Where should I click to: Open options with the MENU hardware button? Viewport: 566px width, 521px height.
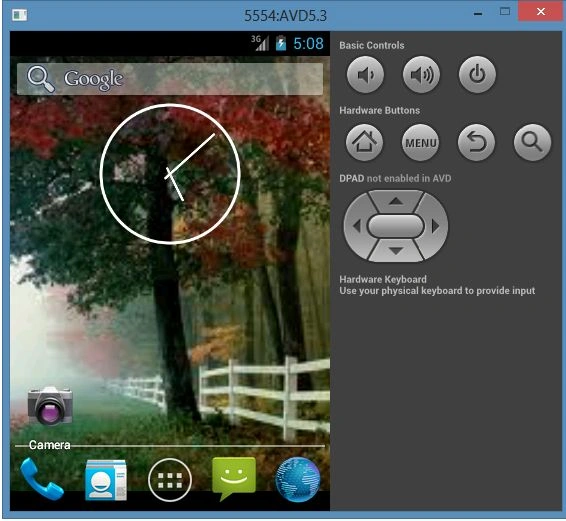(420, 142)
